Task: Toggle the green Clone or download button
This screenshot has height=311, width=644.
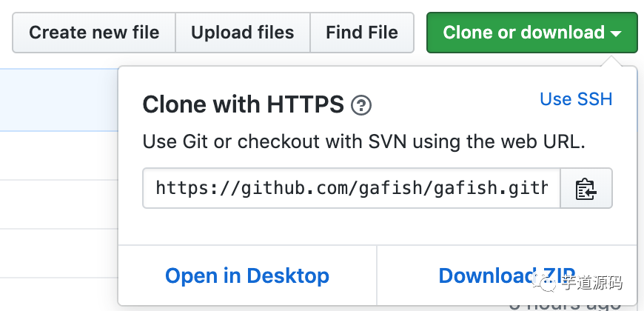Action: tap(524, 33)
